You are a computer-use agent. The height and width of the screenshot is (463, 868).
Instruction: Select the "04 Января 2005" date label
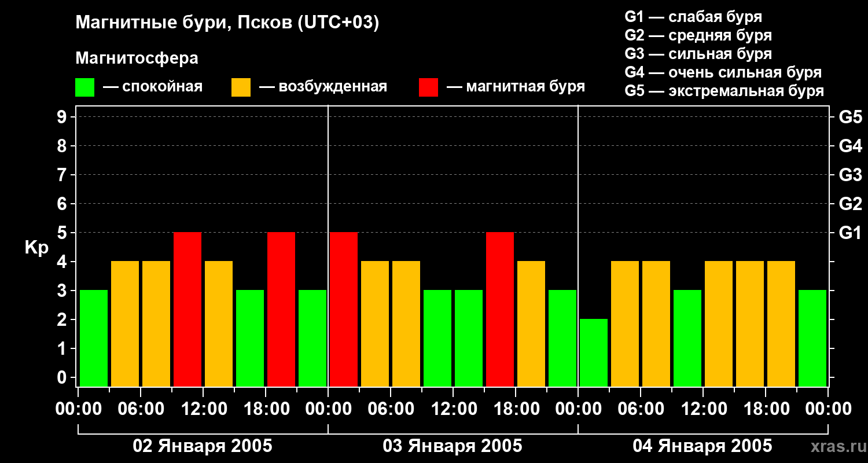click(x=702, y=446)
